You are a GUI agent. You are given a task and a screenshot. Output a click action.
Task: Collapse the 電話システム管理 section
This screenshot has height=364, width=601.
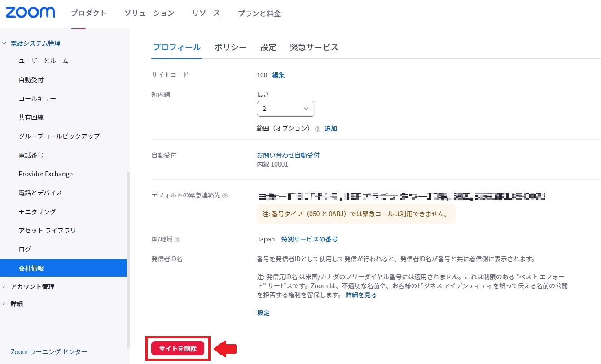(x=4, y=44)
